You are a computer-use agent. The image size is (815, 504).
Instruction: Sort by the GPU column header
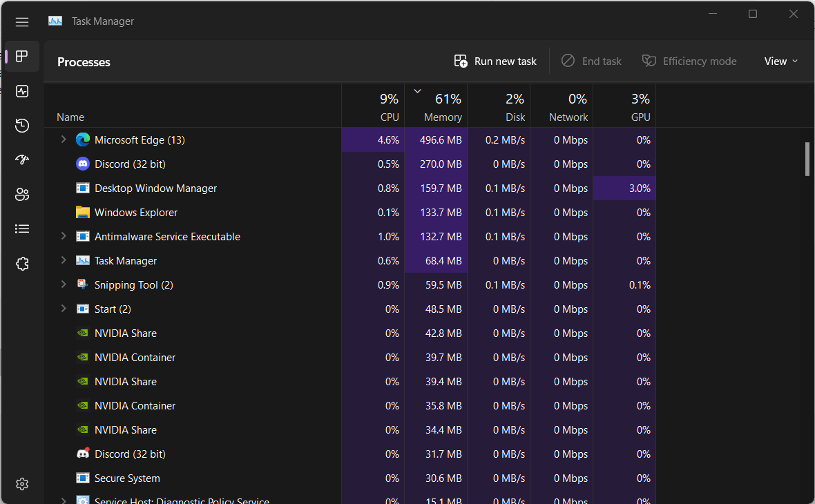coord(625,106)
